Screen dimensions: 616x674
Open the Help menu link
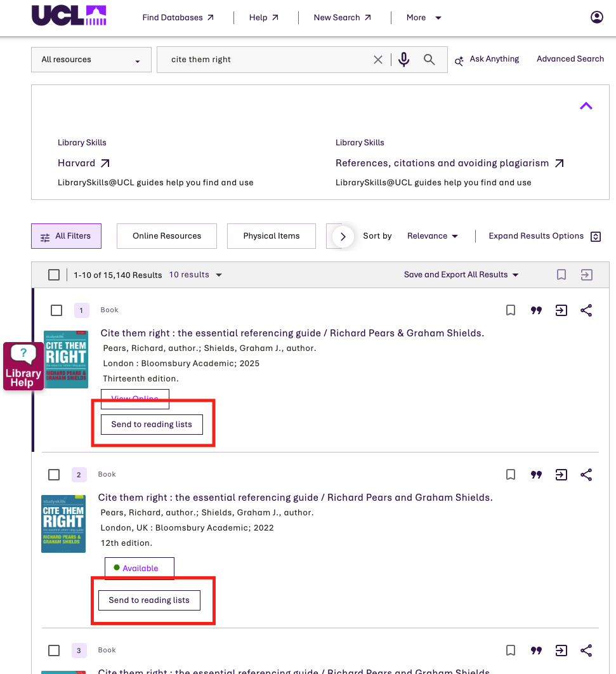[x=264, y=18]
